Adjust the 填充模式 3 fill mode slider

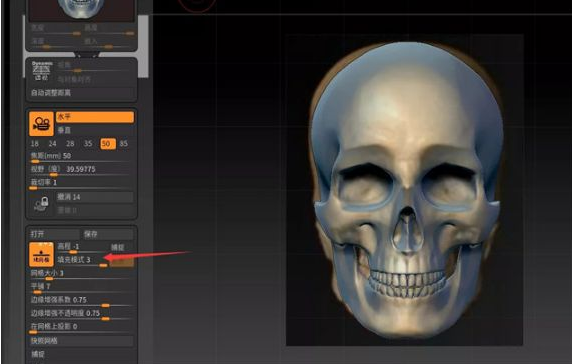[82, 261]
